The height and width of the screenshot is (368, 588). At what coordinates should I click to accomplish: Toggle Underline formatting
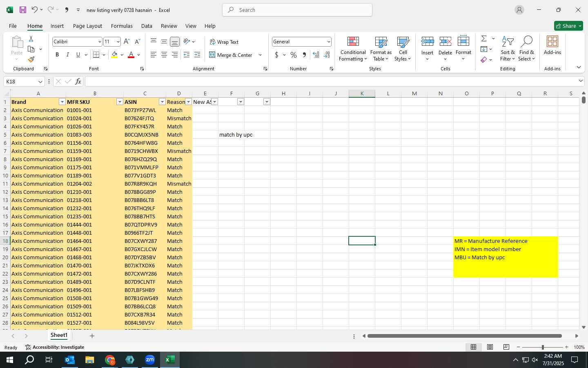[78, 55]
